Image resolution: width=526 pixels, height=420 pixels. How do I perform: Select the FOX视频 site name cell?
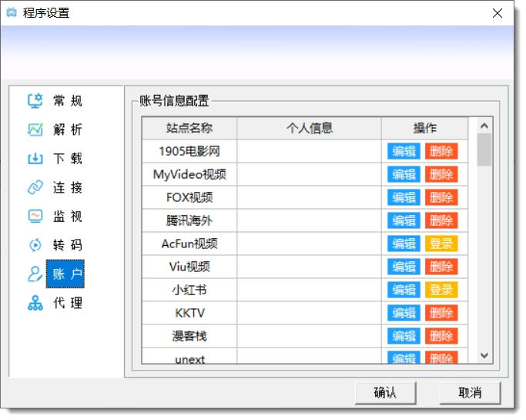(189, 197)
